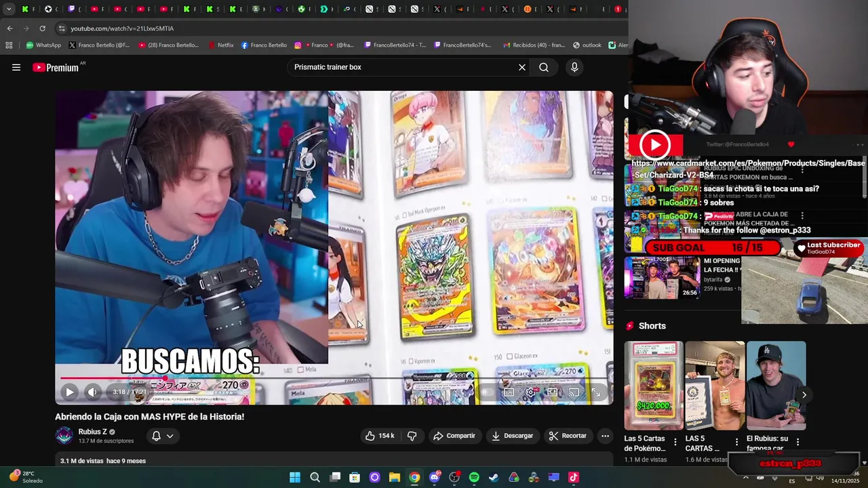Switch to Chrome on the taskbar
This screenshot has height=488, width=868.
(x=414, y=477)
